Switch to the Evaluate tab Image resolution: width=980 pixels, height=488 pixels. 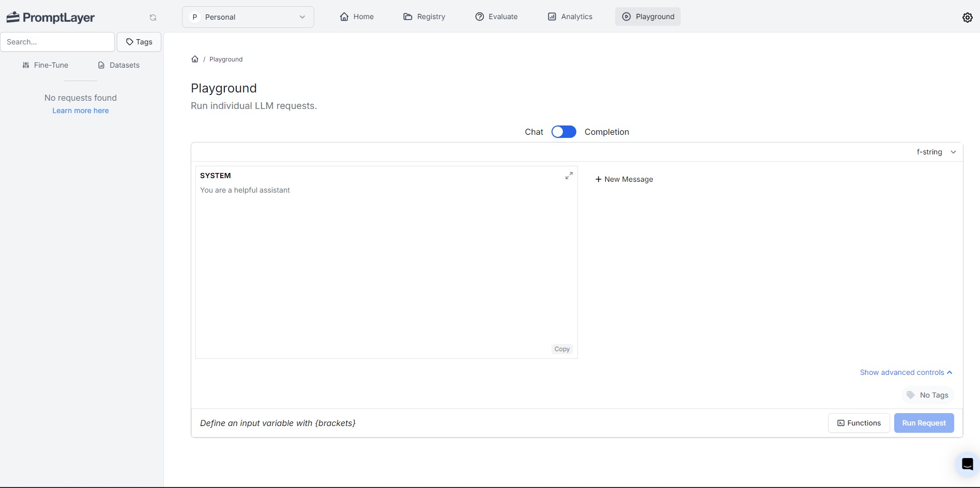(496, 17)
